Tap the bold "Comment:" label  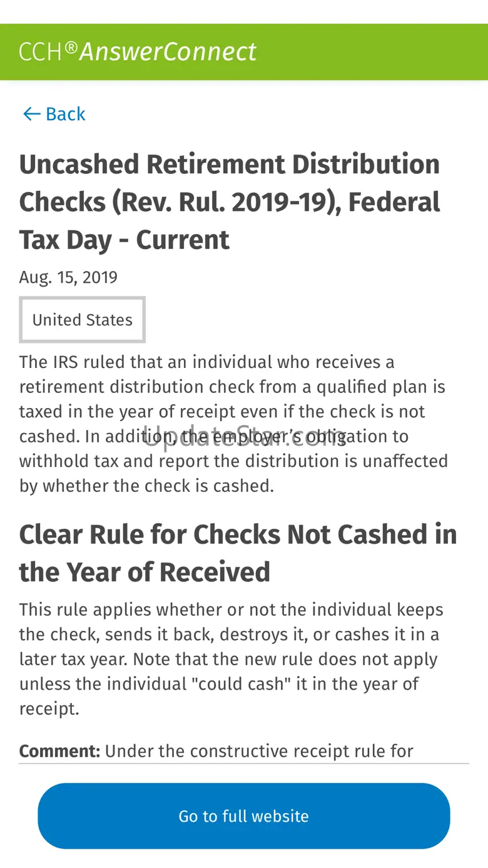coord(59,751)
